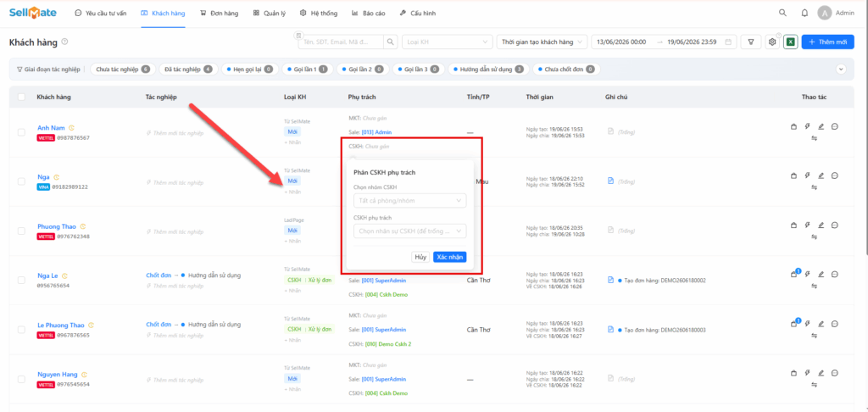This screenshot has height=412, width=868.
Task: Open the global search magnifier in top bar
Action: [782, 13]
